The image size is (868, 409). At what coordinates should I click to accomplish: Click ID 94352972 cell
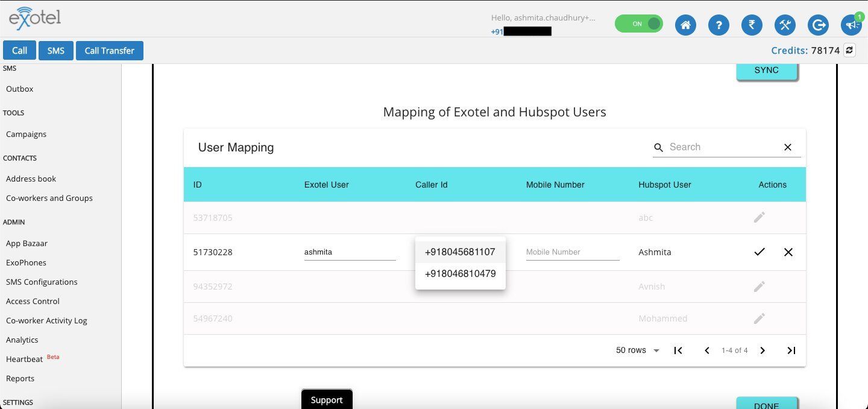coord(213,287)
